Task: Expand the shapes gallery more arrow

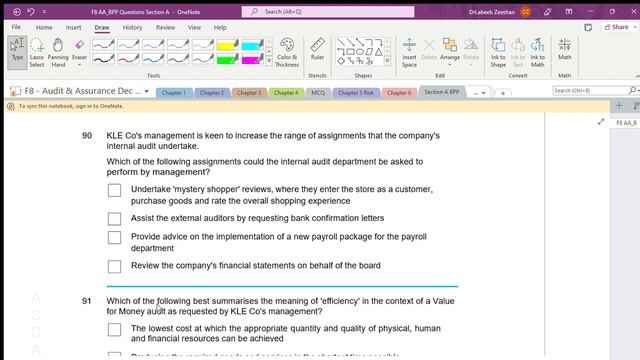Action: click(387, 61)
